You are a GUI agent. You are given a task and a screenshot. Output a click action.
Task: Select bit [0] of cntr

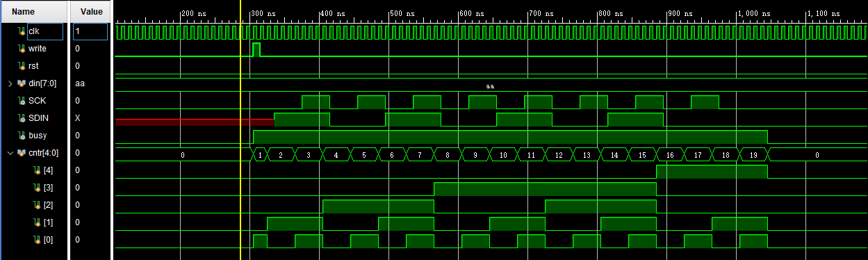(x=42, y=240)
